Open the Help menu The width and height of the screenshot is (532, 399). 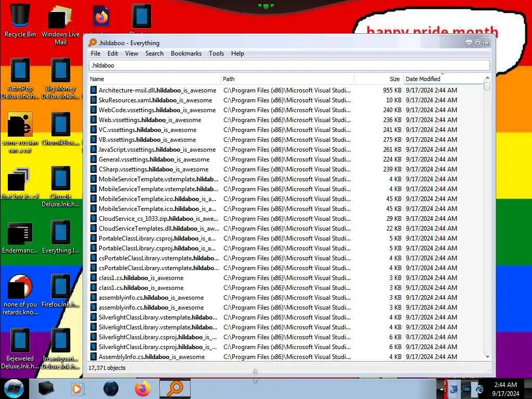237,54
